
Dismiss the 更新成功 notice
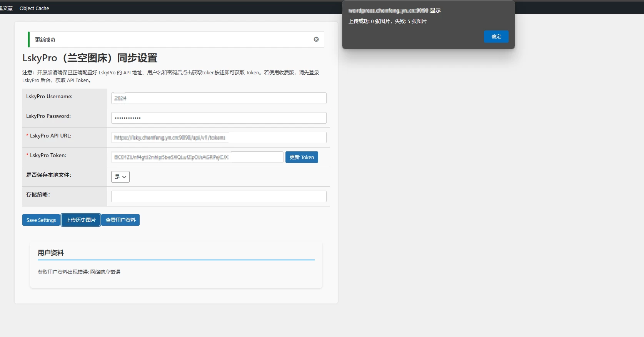click(316, 39)
